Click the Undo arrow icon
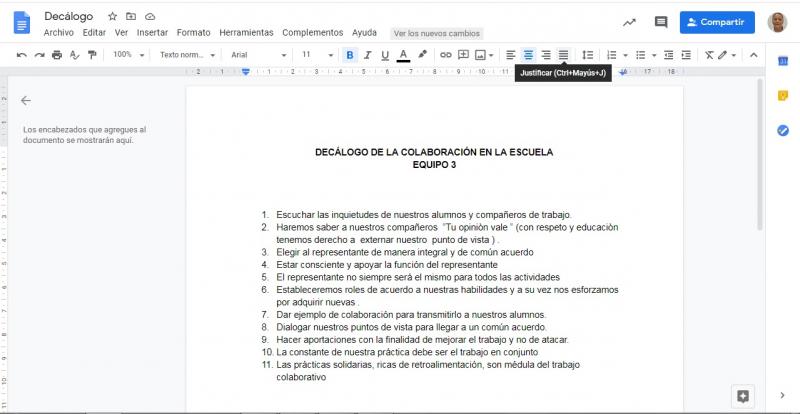The height and width of the screenshot is (414, 800). pos(21,55)
